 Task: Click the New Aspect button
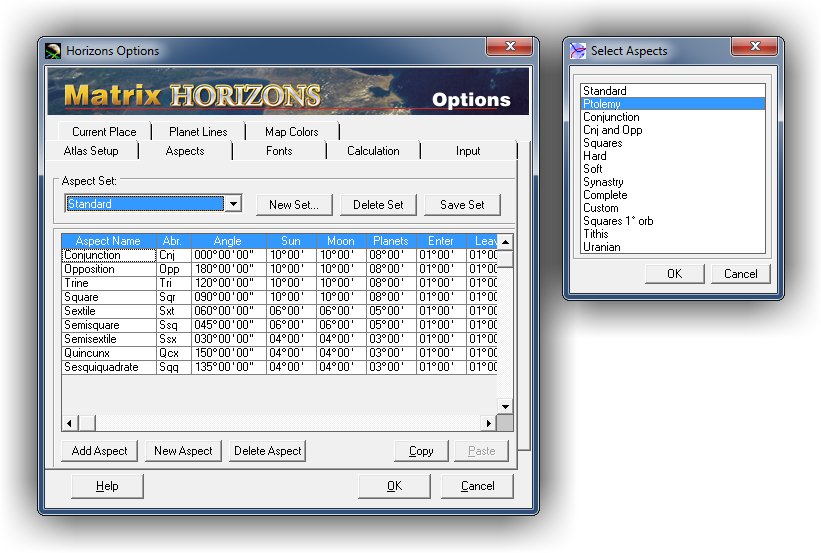183,451
